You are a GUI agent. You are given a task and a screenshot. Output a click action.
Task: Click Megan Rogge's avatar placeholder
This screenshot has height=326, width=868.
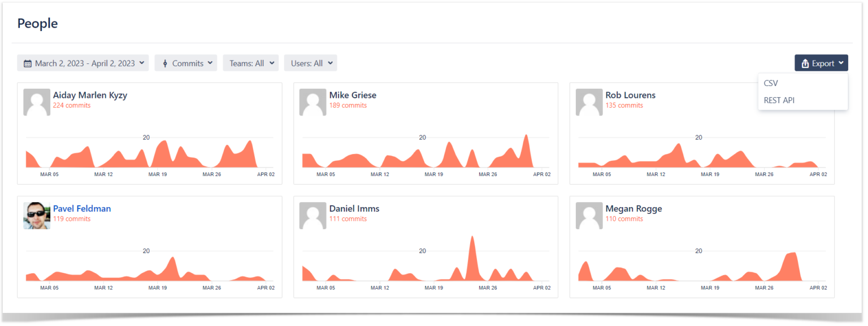pos(588,216)
